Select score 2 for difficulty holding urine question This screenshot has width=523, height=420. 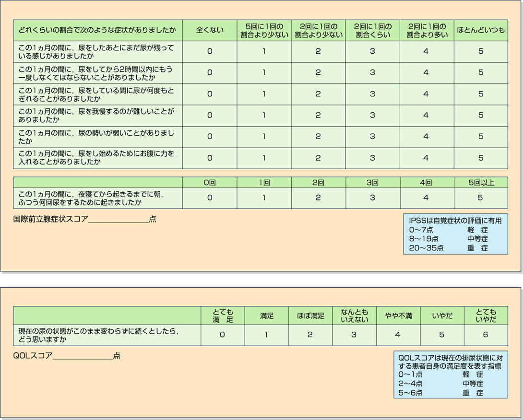[318, 116]
